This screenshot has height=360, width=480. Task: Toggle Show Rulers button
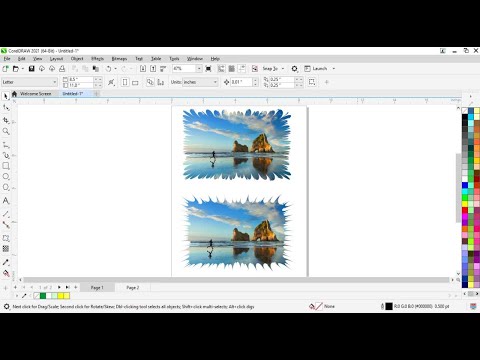[x=221, y=69]
